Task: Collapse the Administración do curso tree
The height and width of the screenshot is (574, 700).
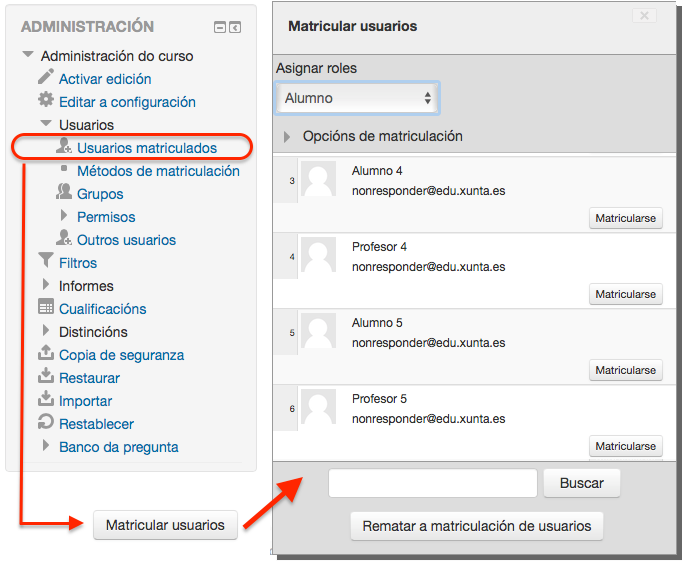Action: [x=28, y=54]
